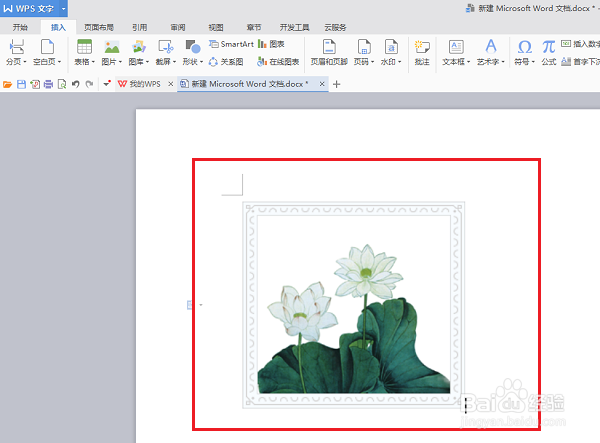The image size is (600, 443).
Task: Click the 截屏 screenshot tool icon
Action: coord(166,47)
